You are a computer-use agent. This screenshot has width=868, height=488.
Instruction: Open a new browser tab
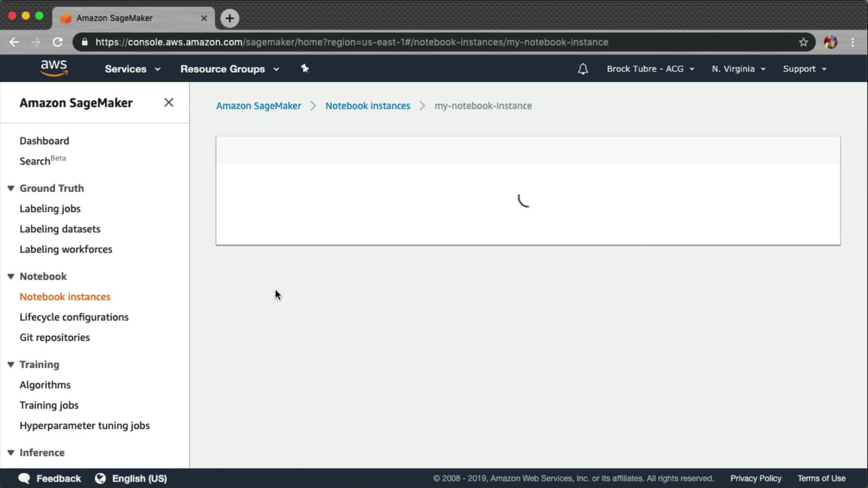[x=230, y=18]
